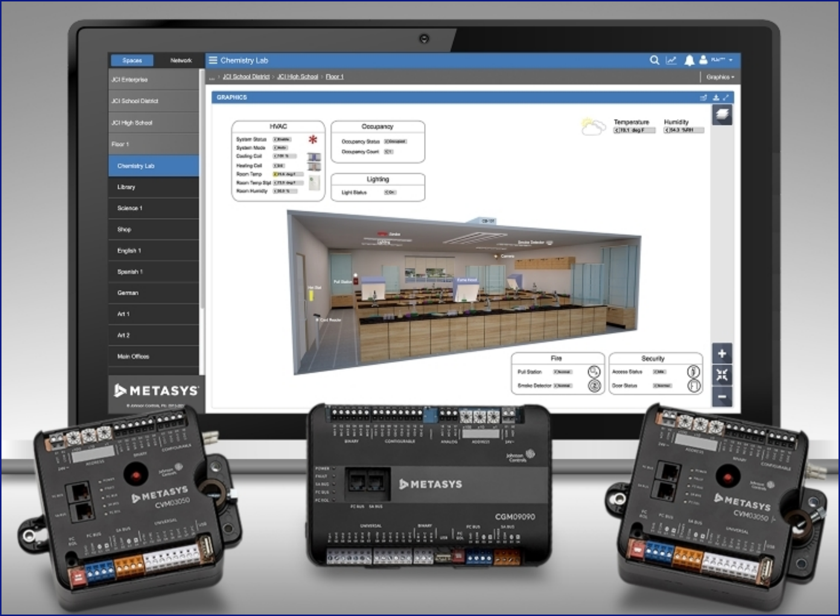Click the Pull Station status value

coord(563,372)
